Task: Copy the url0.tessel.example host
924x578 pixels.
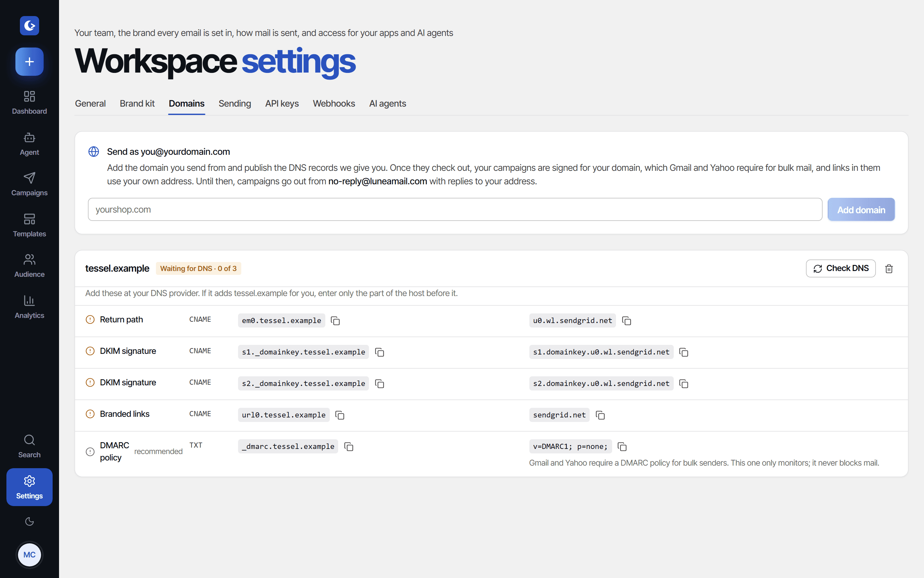Action: [x=340, y=415]
